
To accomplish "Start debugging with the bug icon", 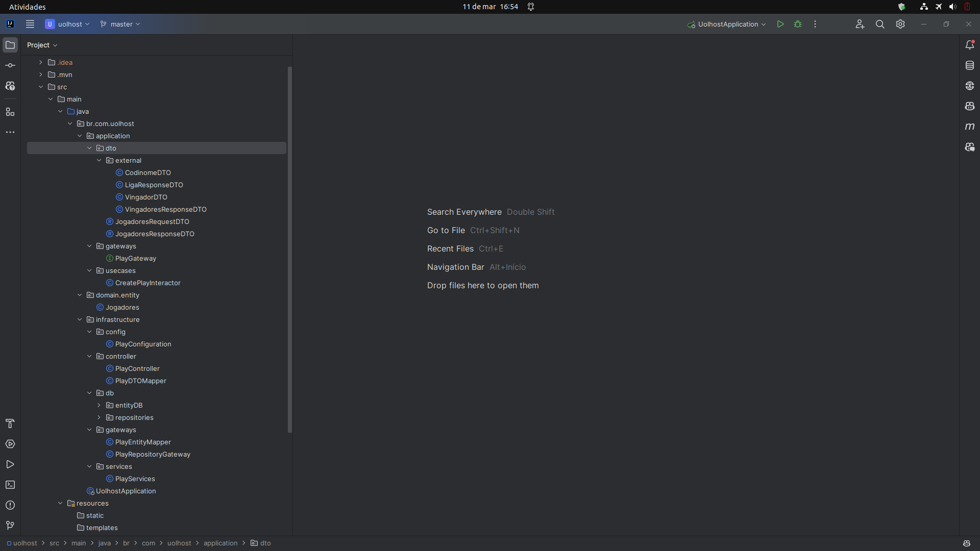I will (798, 24).
